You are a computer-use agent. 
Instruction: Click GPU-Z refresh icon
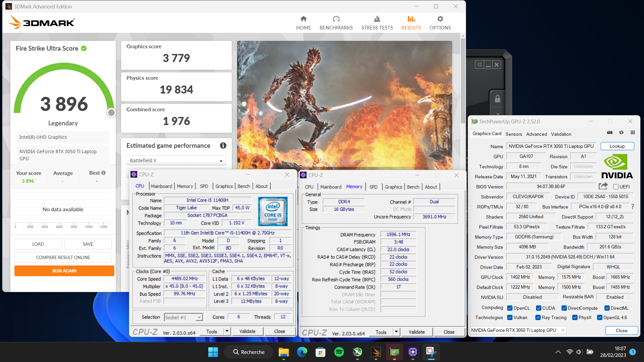click(621, 133)
